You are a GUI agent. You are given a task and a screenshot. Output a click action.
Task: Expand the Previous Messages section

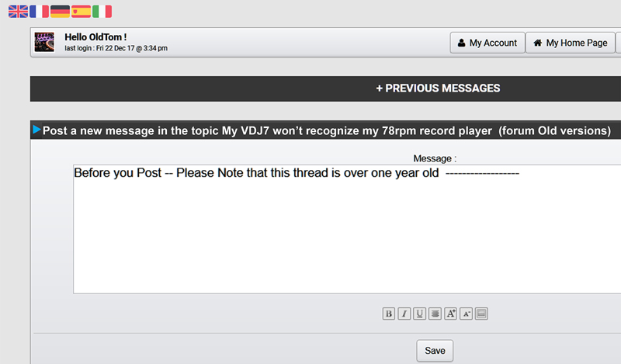[438, 88]
